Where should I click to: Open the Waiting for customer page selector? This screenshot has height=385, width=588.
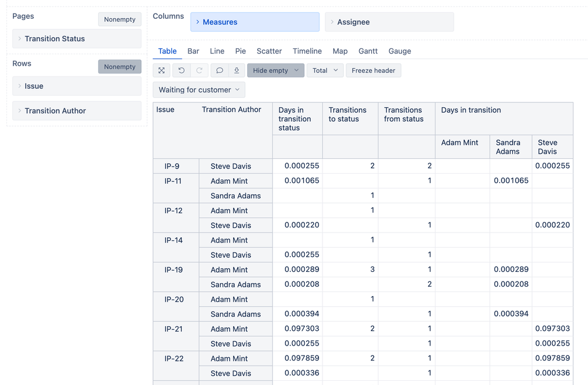pos(199,90)
